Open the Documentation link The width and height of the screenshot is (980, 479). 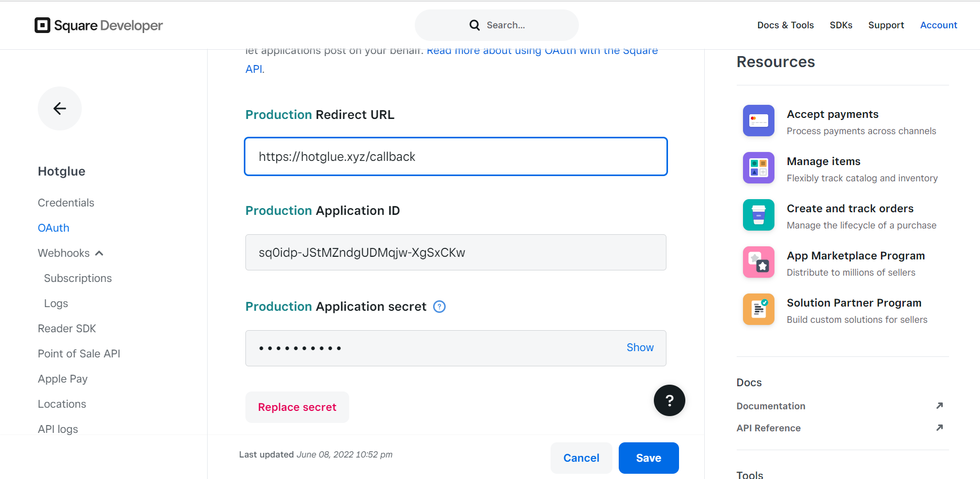click(771, 406)
